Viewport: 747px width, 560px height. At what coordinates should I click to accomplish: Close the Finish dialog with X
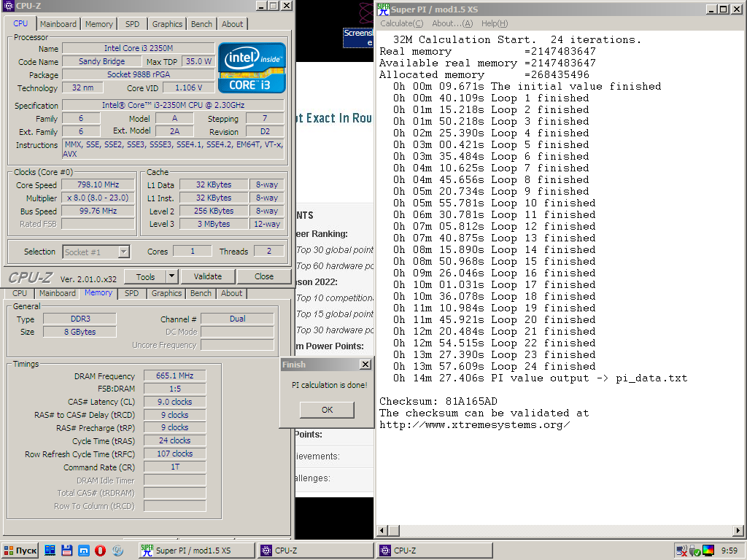tap(365, 365)
